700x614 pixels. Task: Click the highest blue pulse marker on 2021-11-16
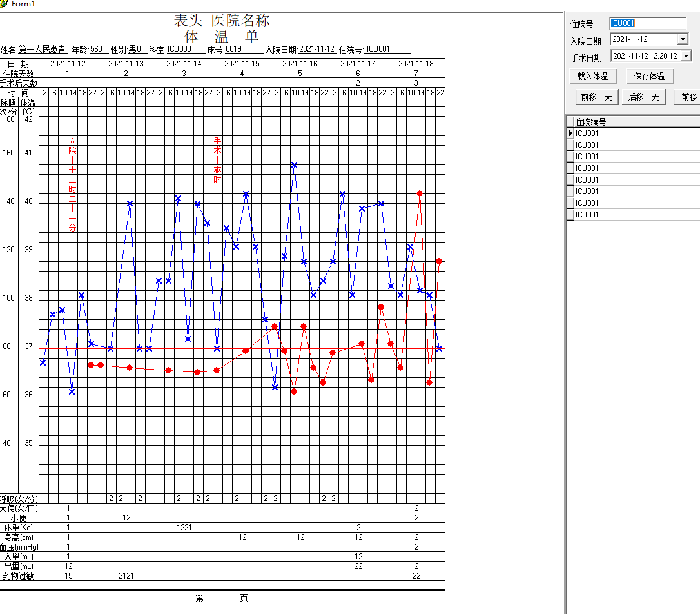click(294, 164)
